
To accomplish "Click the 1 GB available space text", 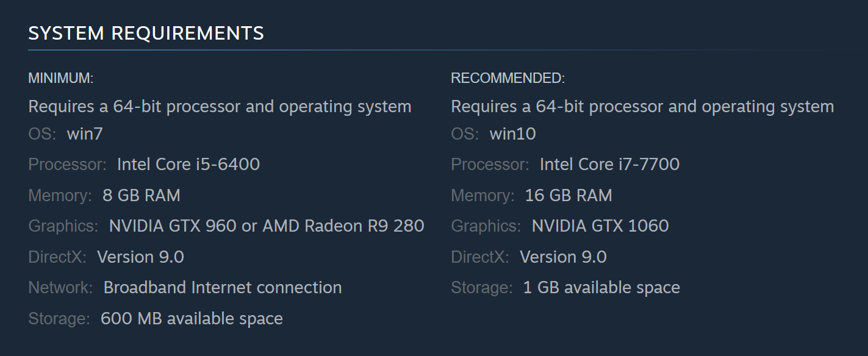I will pos(601,288).
